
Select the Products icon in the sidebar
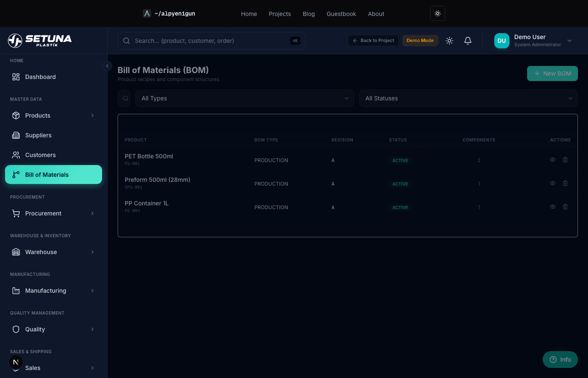[x=16, y=115]
